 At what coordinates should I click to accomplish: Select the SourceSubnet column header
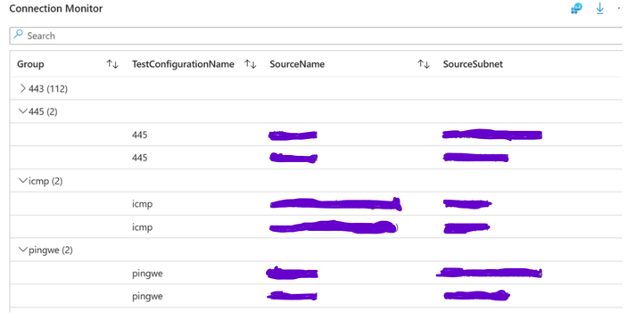[x=473, y=64]
